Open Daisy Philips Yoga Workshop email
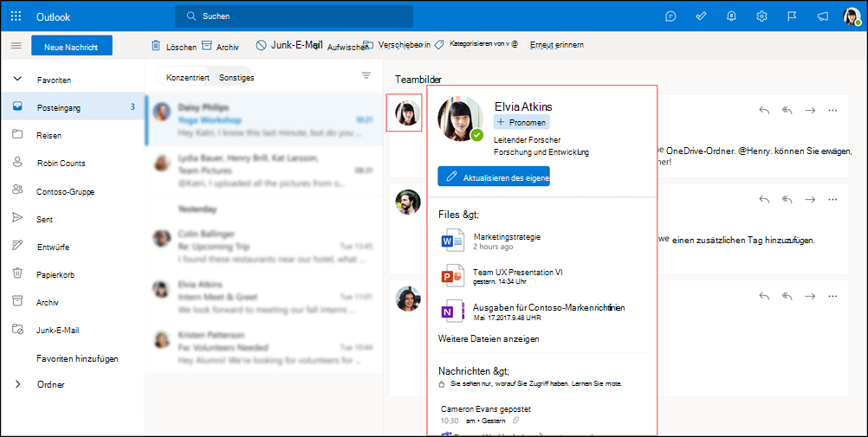 coord(264,120)
